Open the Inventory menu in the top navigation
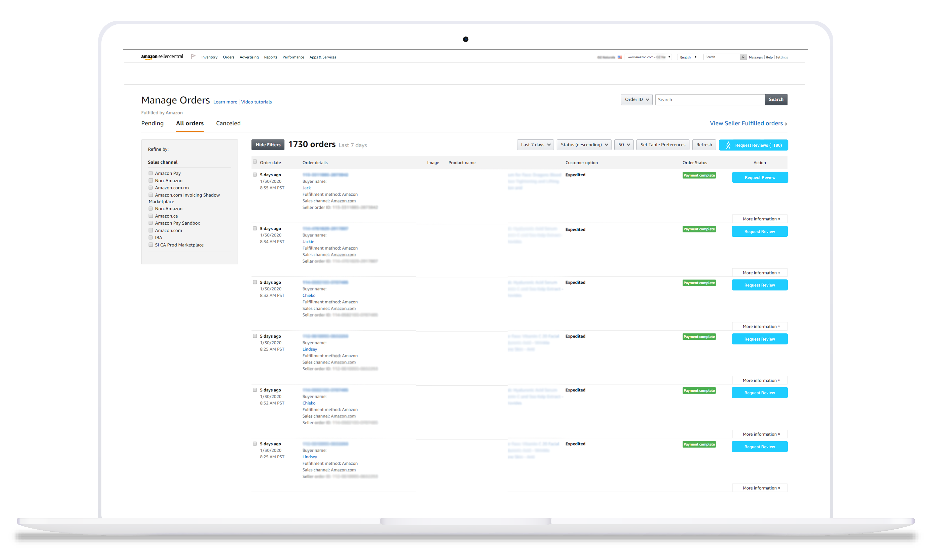This screenshot has height=560, width=933. pos(209,57)
